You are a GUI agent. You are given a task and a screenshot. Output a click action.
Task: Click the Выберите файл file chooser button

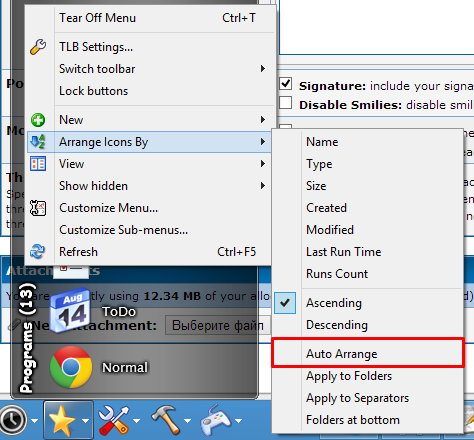[x=218, y=325]
